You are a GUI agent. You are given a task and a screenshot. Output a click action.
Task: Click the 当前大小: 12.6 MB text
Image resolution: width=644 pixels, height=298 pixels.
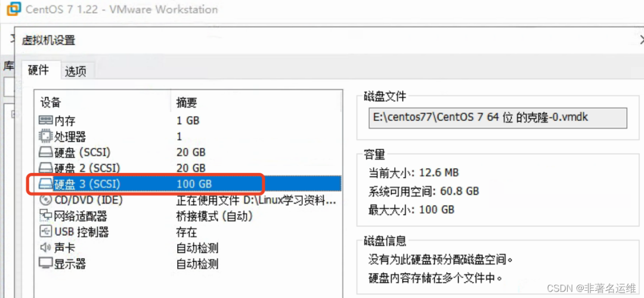(x=414, y=172)
